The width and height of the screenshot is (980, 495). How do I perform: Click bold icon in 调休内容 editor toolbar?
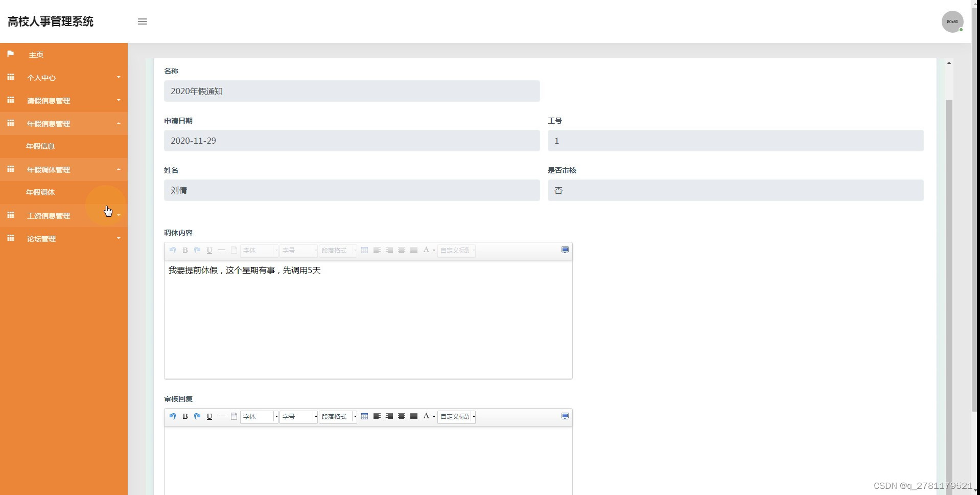coord(185,250)
